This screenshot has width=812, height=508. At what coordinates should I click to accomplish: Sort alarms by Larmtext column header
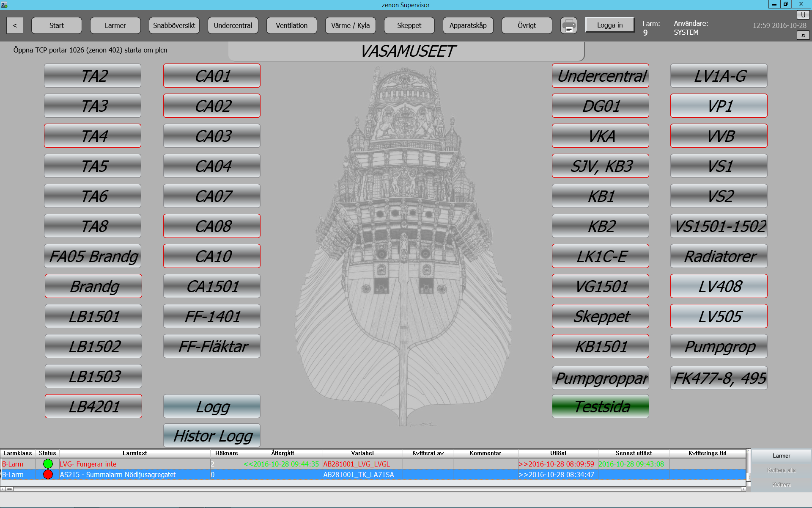pyautogui.click(x=134, y=453)
